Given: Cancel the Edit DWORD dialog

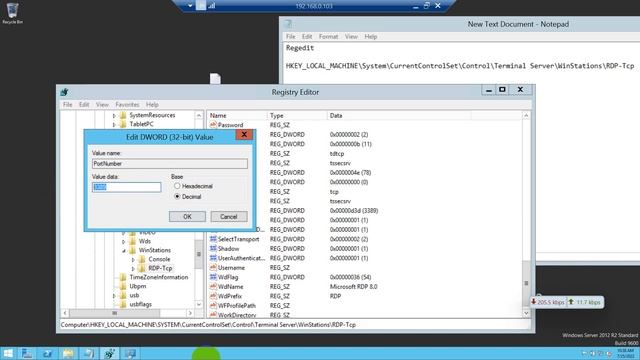Looking at the screenshot, I should [x=229, y=217].
